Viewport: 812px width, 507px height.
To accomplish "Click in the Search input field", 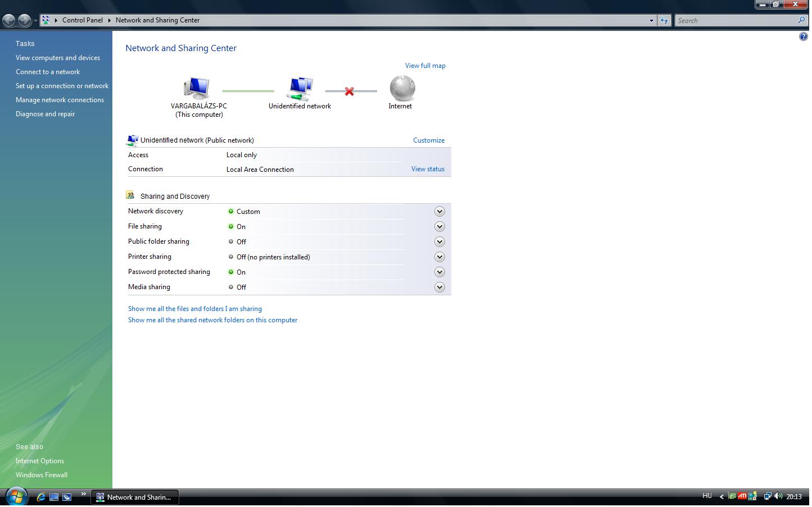I will 736,20.
